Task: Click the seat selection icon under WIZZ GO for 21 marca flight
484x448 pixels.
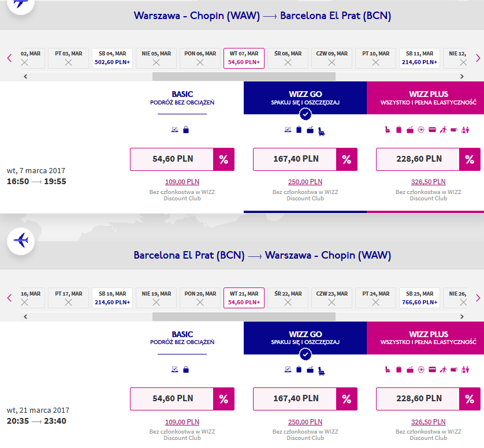Action: click(321, 371)
